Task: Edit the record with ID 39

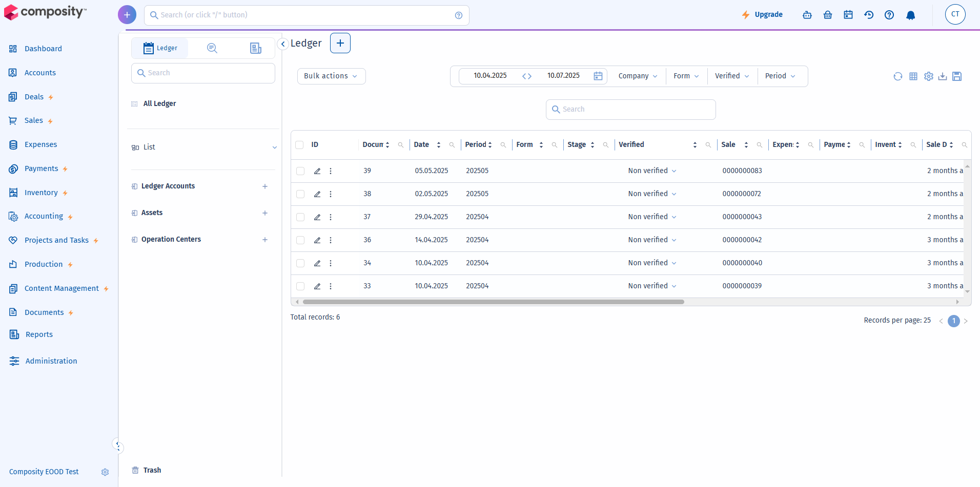Action: coord(317,171)
